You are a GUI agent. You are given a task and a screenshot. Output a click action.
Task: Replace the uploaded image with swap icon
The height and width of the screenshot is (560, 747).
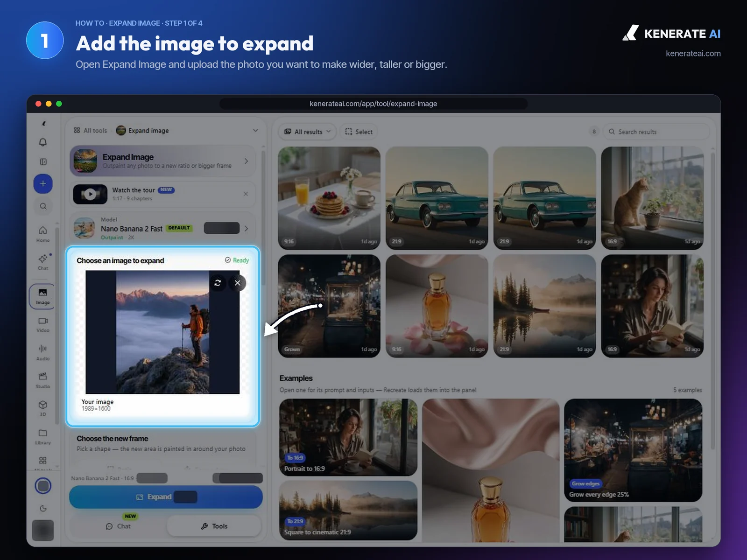click(218, 283)
